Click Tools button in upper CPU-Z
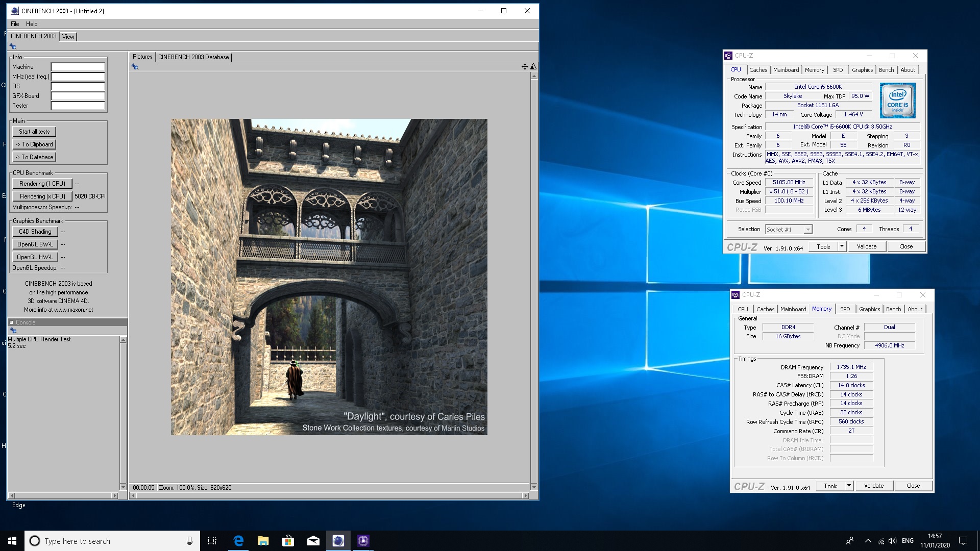 (x=823, y=246)
